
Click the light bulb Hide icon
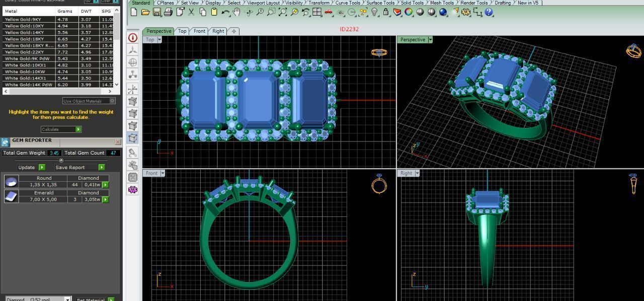374,12
